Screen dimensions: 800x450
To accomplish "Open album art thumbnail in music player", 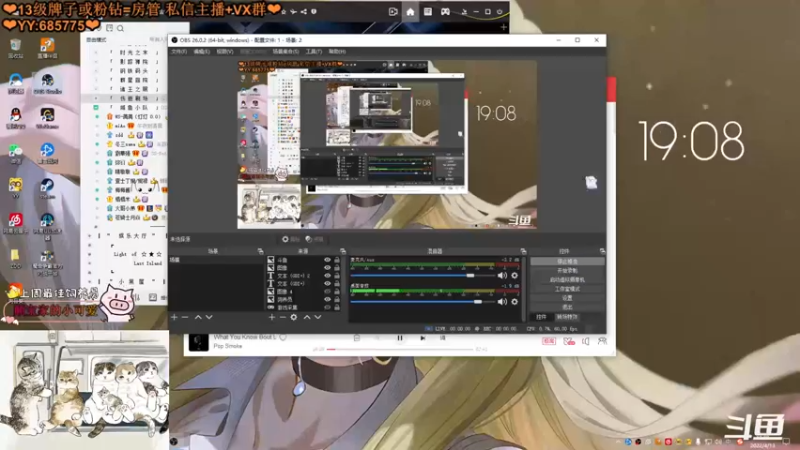I will [198, 342].
